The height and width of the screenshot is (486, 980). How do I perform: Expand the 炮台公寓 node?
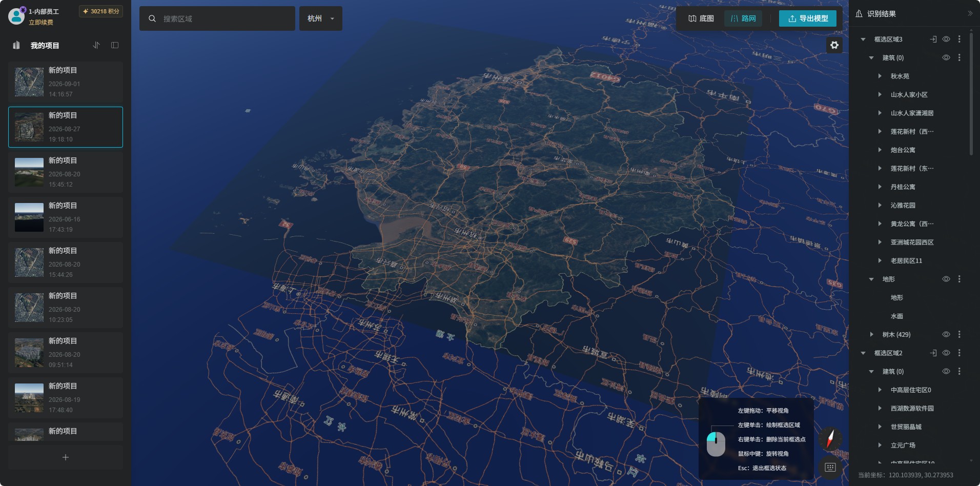tap(880, 150)
